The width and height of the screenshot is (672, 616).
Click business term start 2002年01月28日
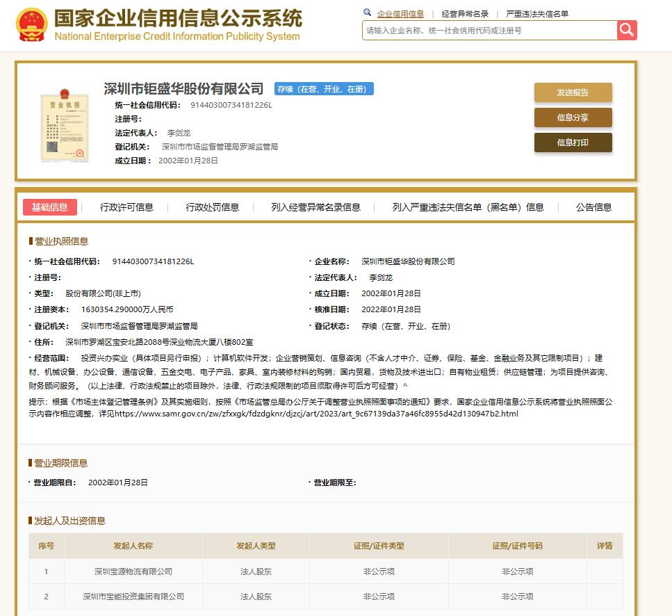point(118,483)
